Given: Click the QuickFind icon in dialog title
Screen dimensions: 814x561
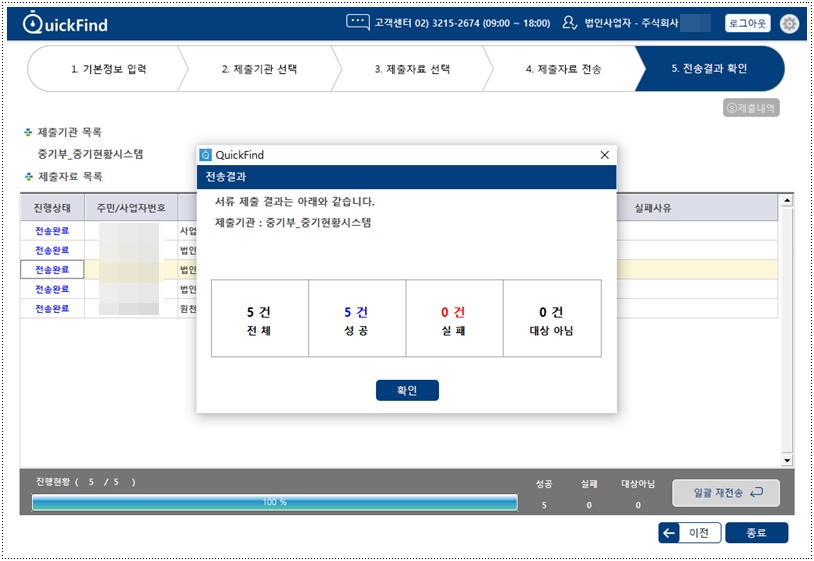Looking at the screenshot, I should pos(206,155).
